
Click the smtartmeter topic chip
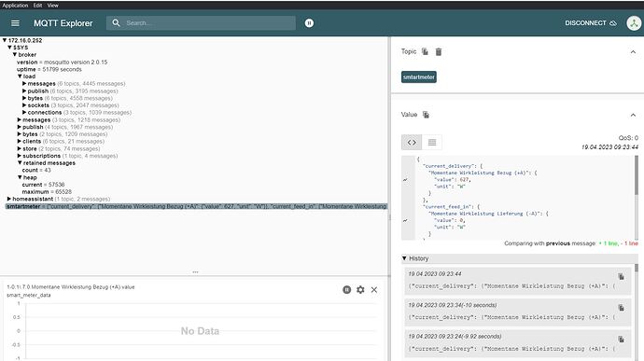[418, 76]
